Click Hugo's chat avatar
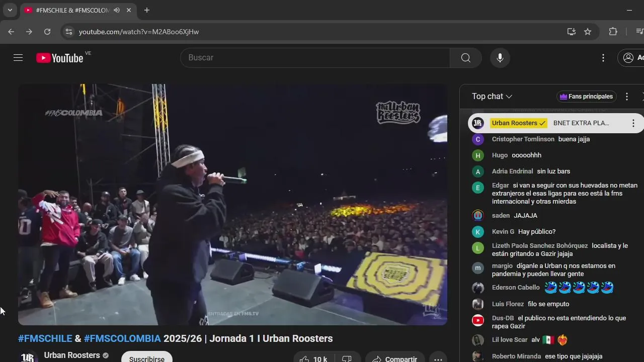The width and height of the screenshot is (644, 362). tap(478, 155)
